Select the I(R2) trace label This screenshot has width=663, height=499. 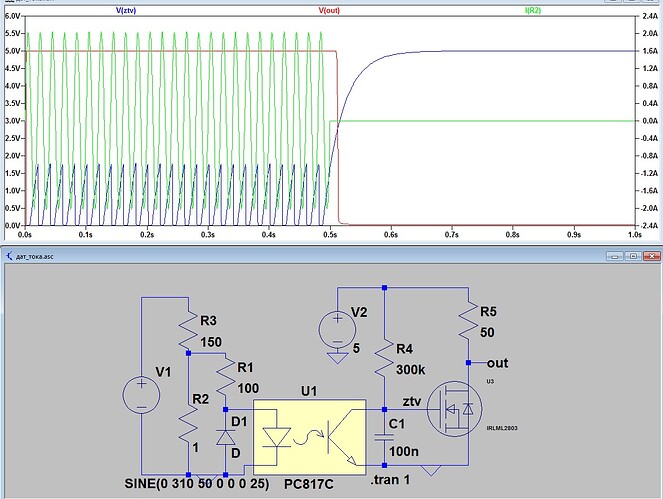[533, 10]
